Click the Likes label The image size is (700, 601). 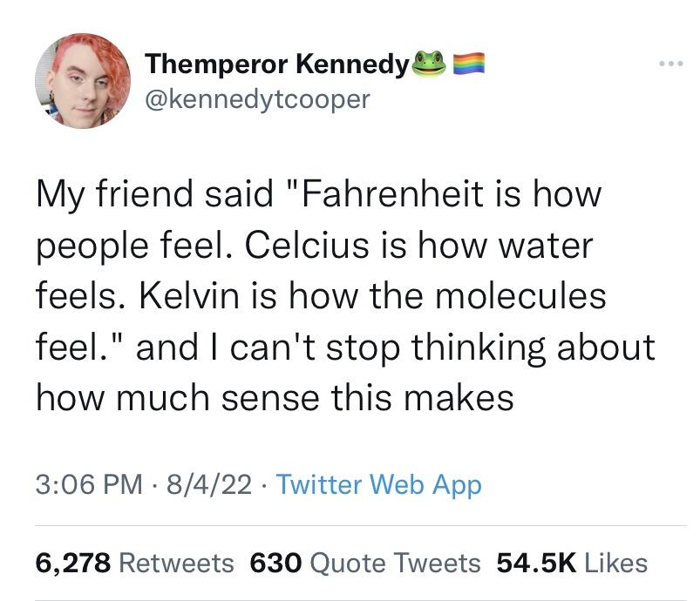[x=616, y=563]
